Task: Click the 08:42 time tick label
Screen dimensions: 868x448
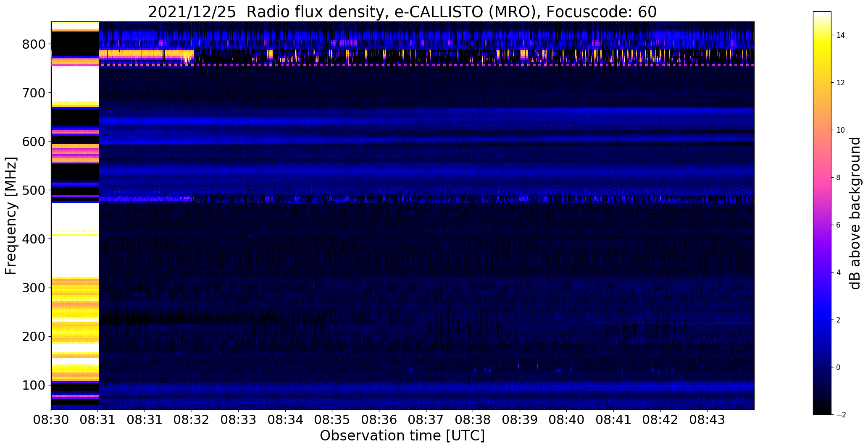Action: pyautogui.click(x=660, y=419)
